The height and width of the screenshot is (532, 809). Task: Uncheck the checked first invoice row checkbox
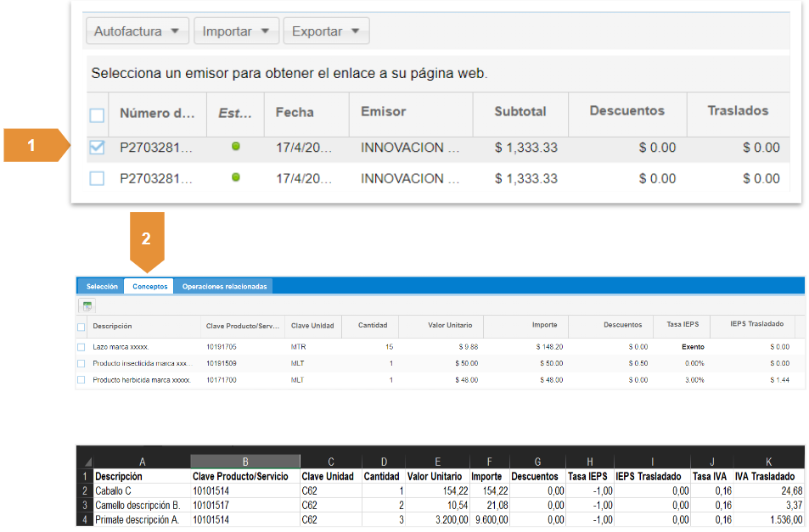click(x=98, y=148)
